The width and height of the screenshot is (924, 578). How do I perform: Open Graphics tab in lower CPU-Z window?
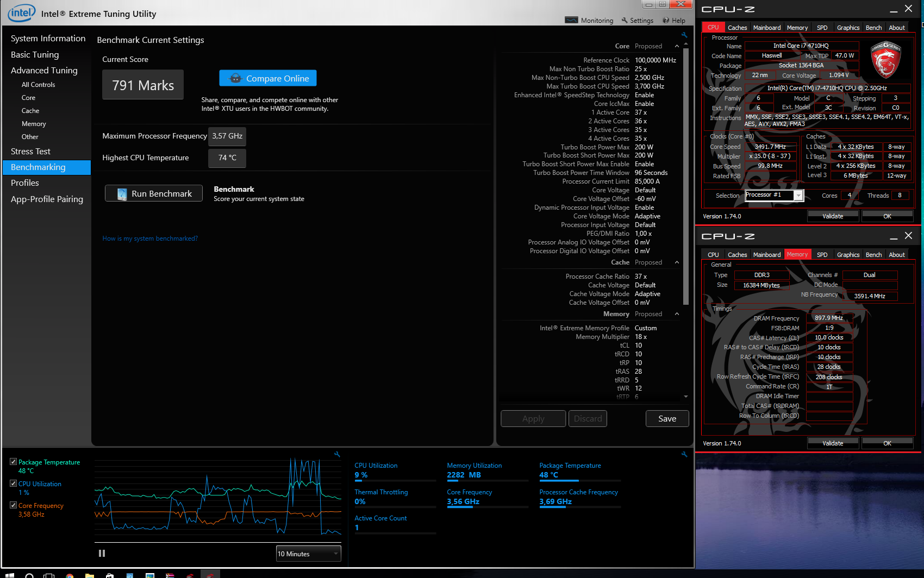[x=848, y=255]
